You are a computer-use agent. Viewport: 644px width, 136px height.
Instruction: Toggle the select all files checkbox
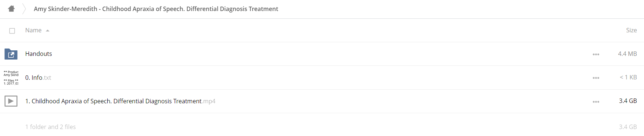point(12,31)
